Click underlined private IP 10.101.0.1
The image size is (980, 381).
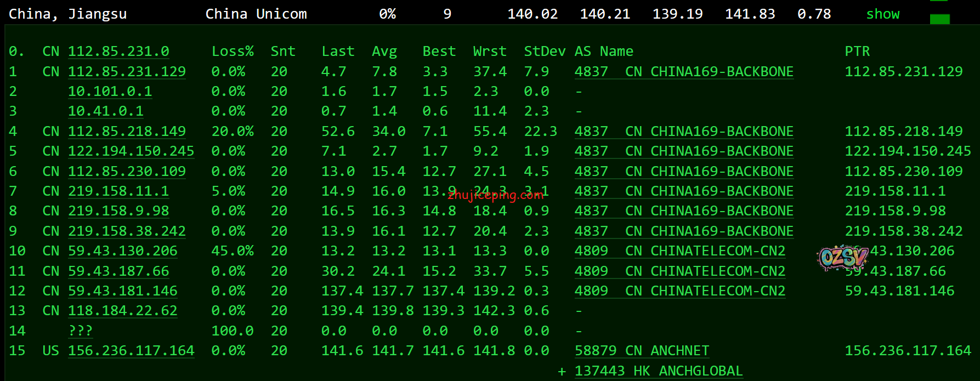110,92
